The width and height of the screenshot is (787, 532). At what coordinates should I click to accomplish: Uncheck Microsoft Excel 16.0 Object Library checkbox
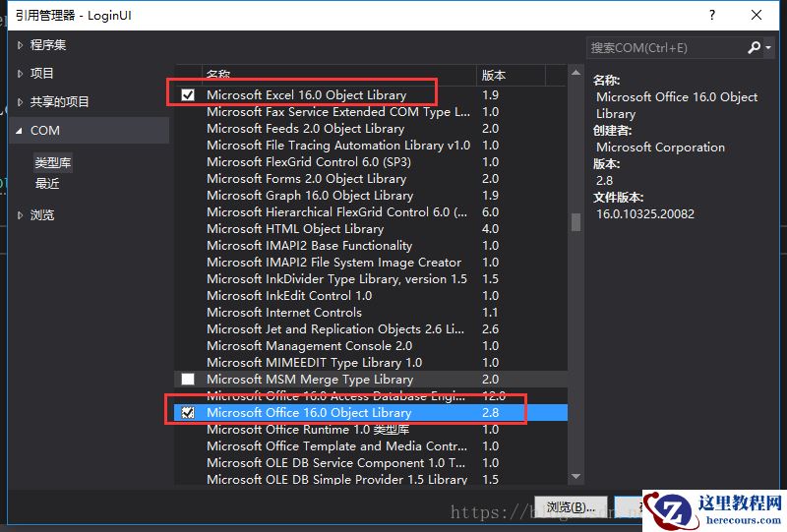pos(188,94)
